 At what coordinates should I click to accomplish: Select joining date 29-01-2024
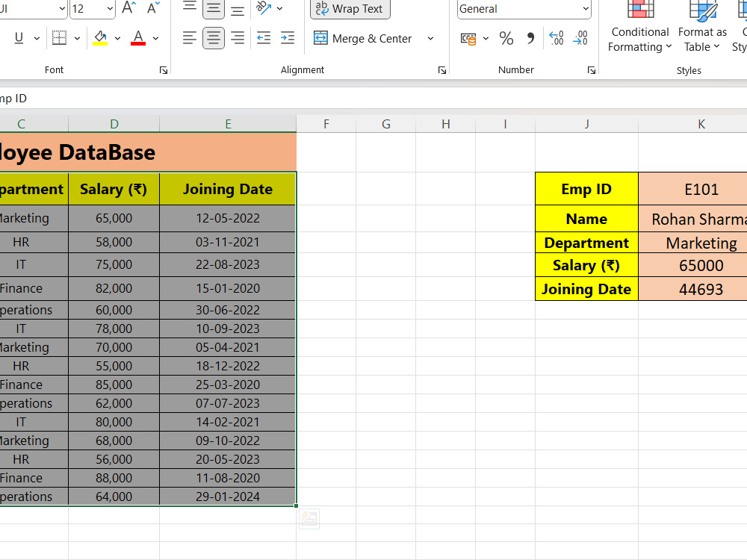[228, 497]
